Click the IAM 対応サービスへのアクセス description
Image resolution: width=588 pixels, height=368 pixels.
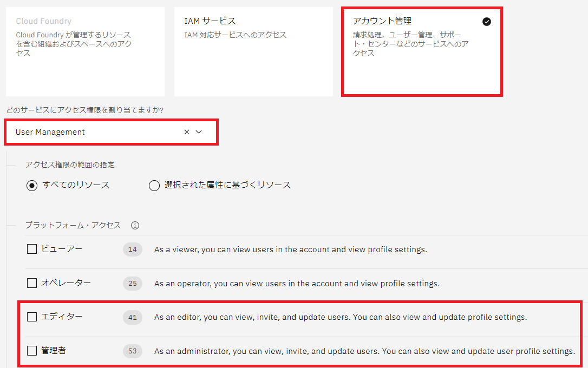[x=235, y=35]
